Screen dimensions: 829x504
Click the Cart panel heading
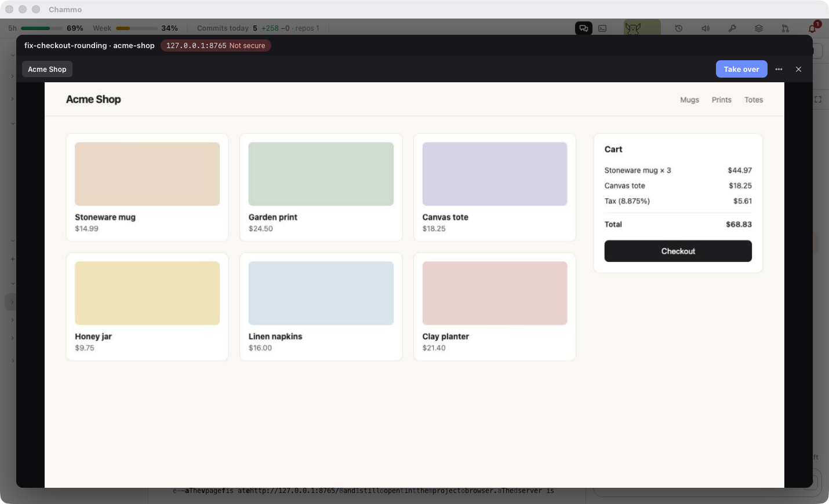tap(613, 149)
